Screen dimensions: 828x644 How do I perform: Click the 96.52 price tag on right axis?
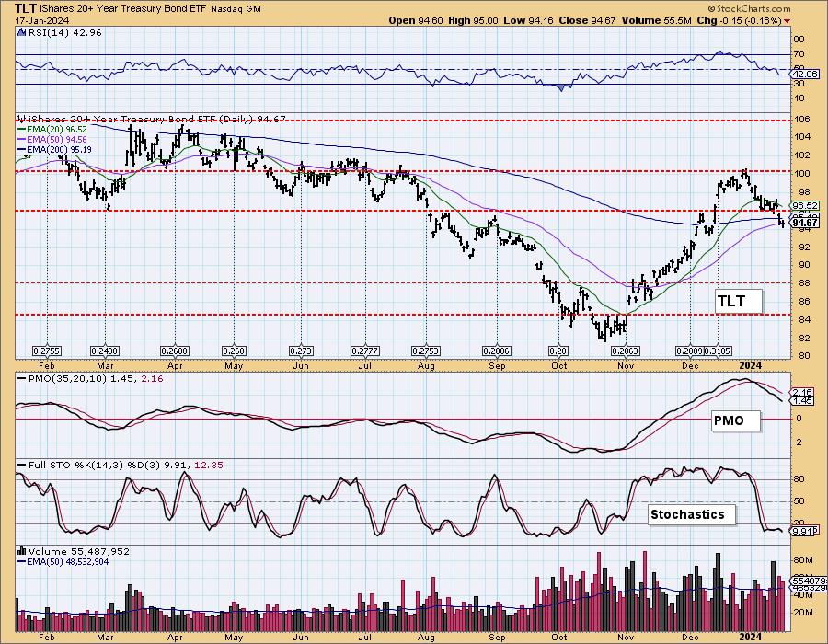pyautogui.click(x=805, y=205)
